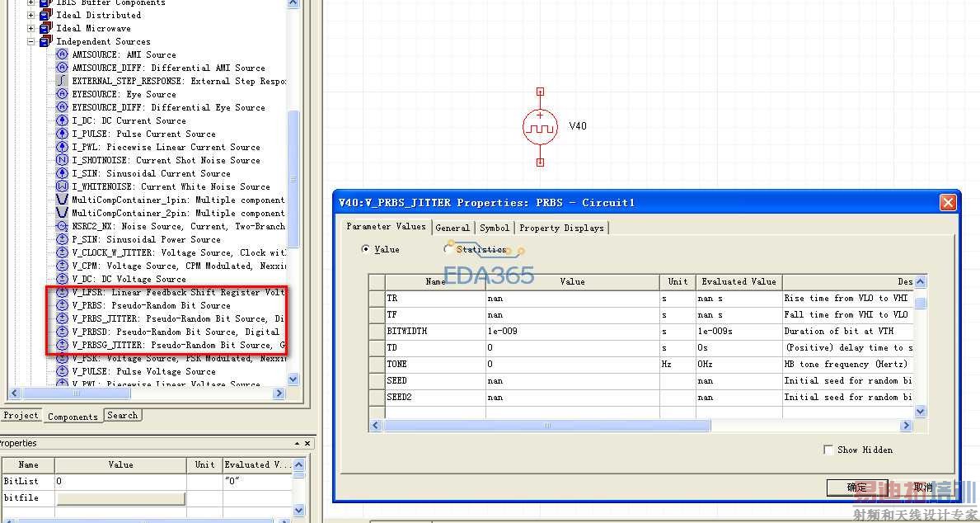
Task: Select the Statistics radio button
Action: click(x=448, y=249)
